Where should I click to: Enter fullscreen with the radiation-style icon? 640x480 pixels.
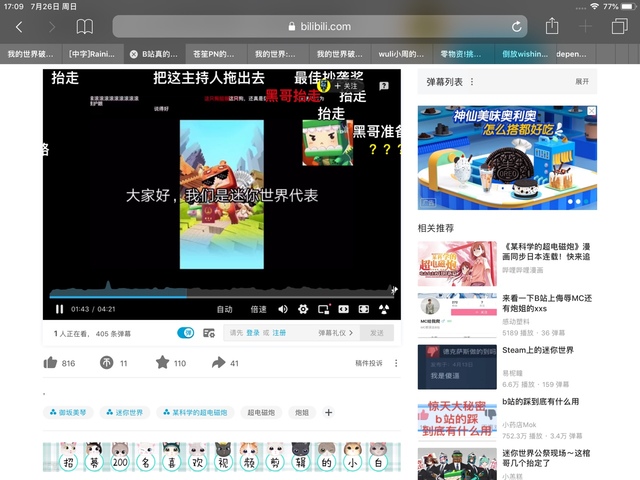[384, 309]
